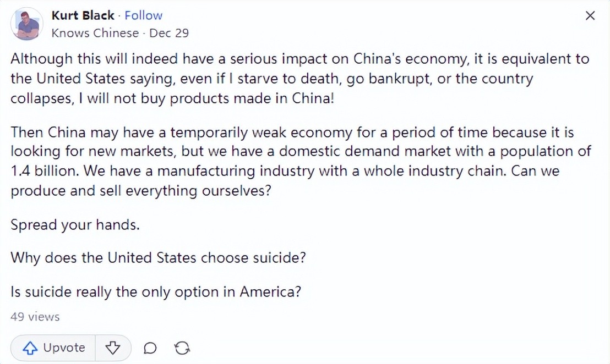Click "produce and sell everything ourselves?" text
This screenshot has height=364, width=610.
(x=140, y=191)
